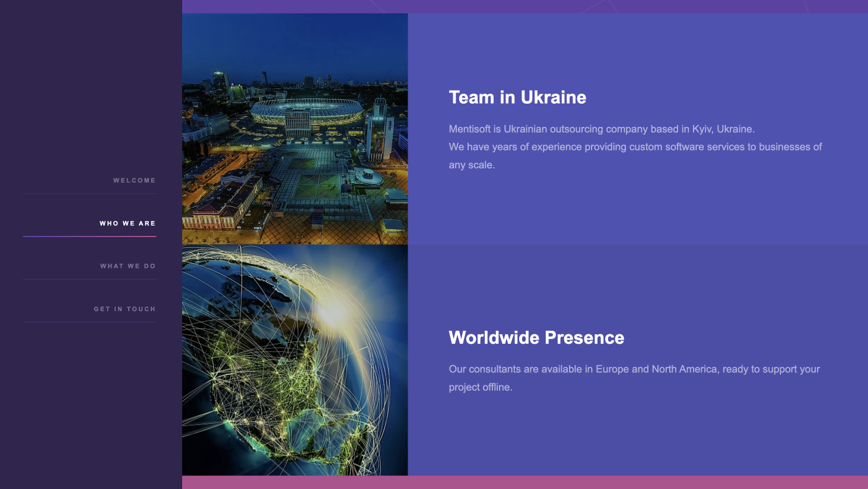Select Who We Are nav item
The image size is (868, 489).
(x=128, y=223)
